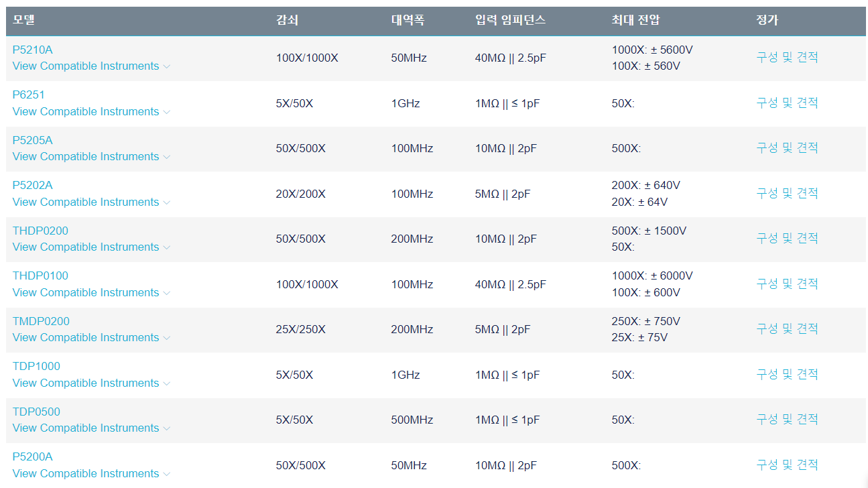Select the 1GHz bandwidth in P6251 row
This screenshot has height=488, width=868.
click(x=406, y=103)
